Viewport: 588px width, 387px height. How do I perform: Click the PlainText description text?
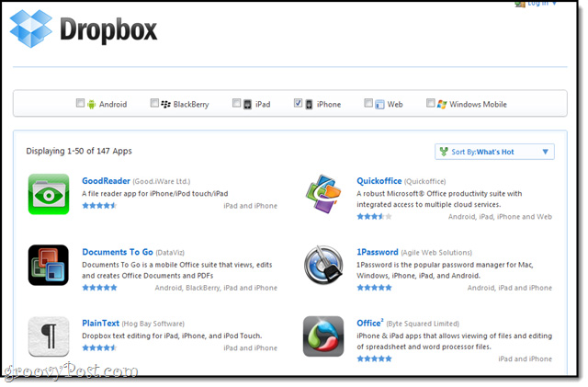click(x=172, y=336)
